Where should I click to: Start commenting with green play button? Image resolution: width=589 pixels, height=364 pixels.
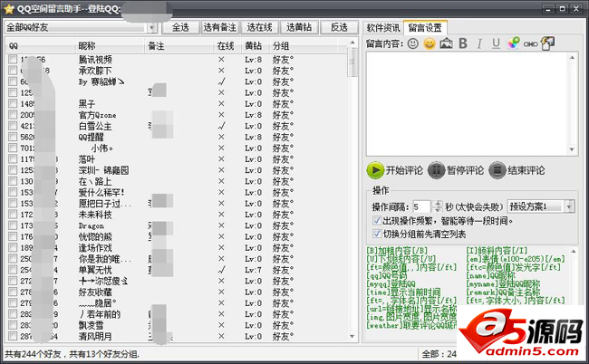(x=395, y=170)
